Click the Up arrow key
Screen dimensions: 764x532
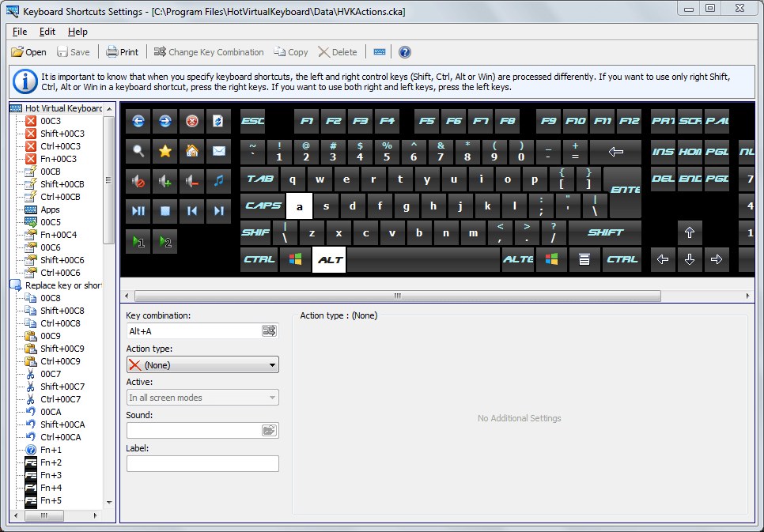click(x=690, y=233)
